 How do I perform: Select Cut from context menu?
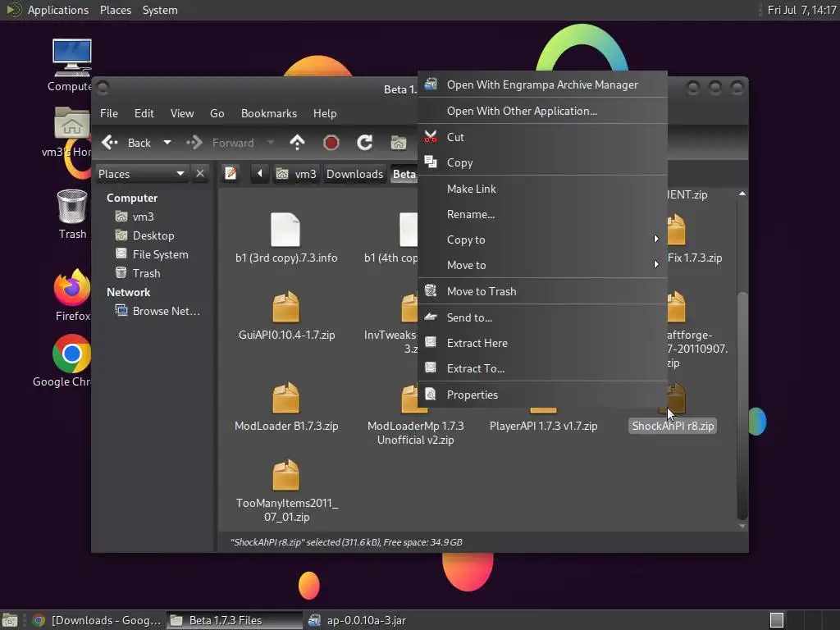click(x=542, y=137)
